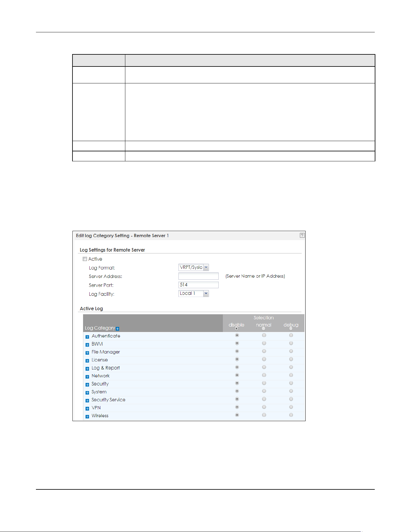
Task: Set System to debug
Action: [x=291, y=391]
